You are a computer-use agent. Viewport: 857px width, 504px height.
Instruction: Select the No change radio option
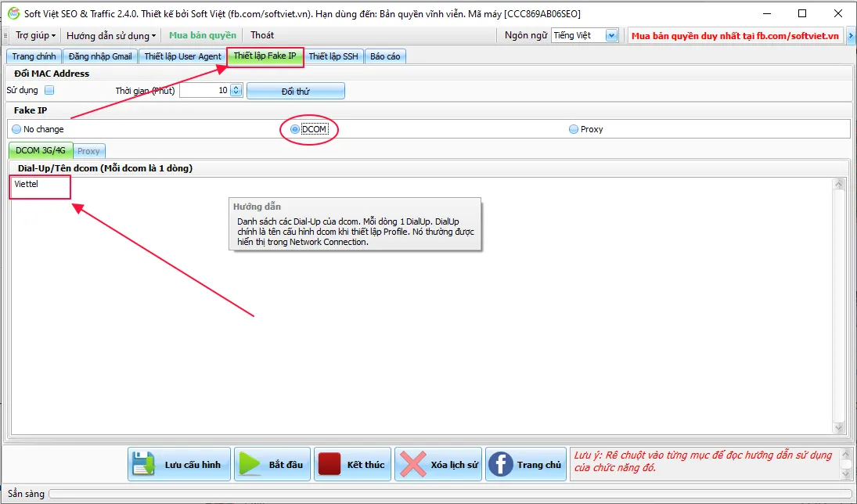pos(16,129)
